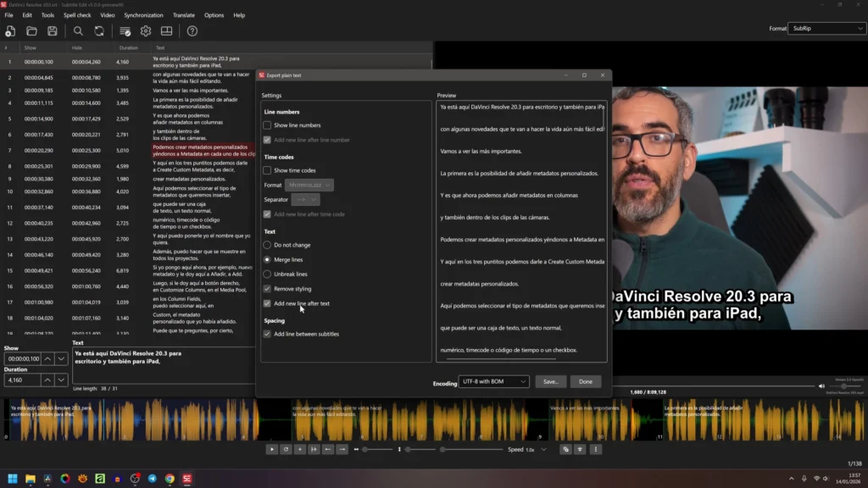Image resolution: width=868 pixels, height=488 pixels.
Task: Decrease Show time with down arrow
Action: [x=61, y=358]
